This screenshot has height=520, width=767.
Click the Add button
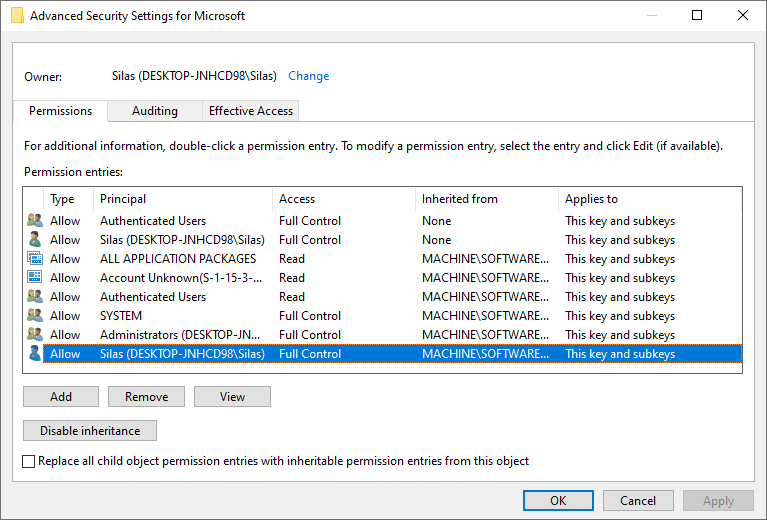click(61, 397)
